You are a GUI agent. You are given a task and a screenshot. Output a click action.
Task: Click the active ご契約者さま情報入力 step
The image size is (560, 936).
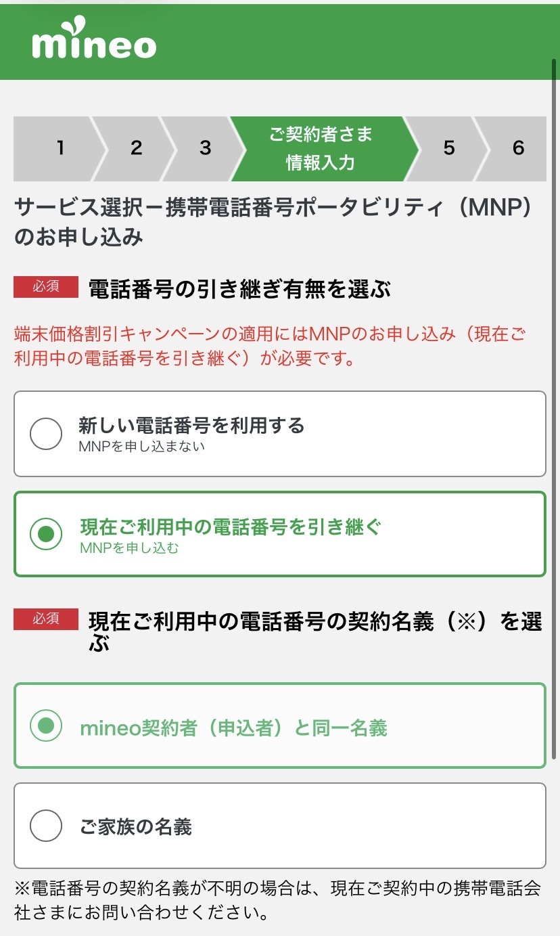click(x=321, y=148)
